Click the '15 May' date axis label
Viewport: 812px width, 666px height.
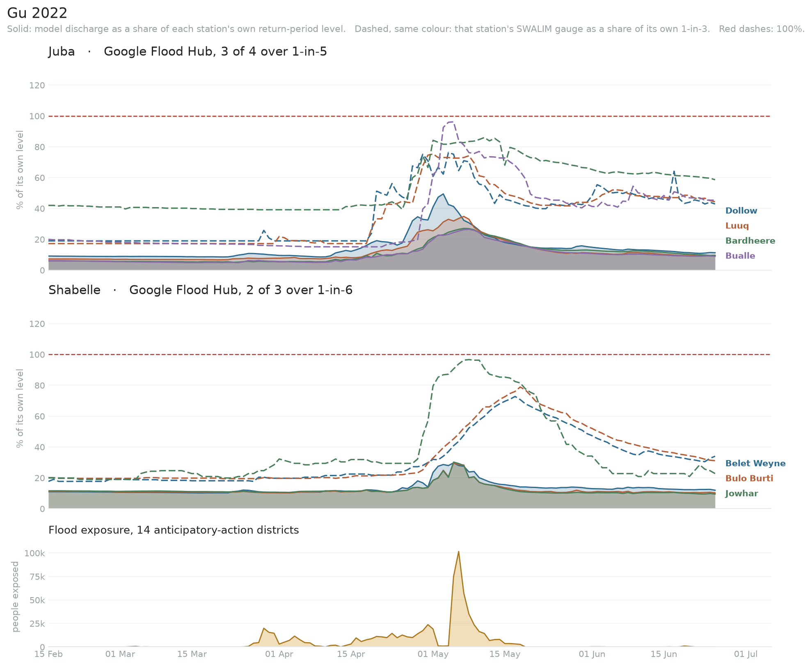pos(505,654)
